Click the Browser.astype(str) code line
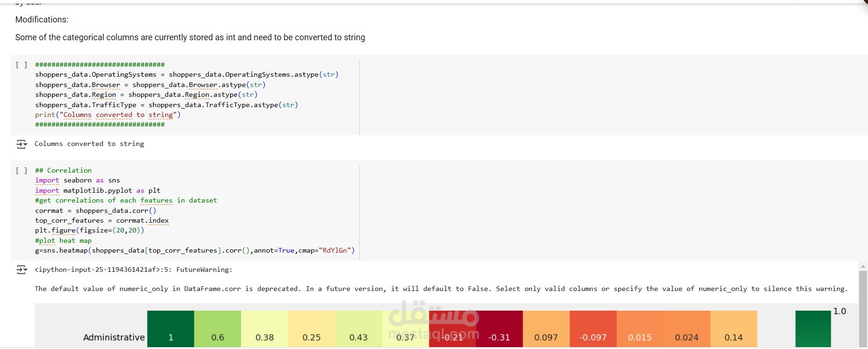Image resolution: width=868 pixels, height=349 pixels. (150, 85)
